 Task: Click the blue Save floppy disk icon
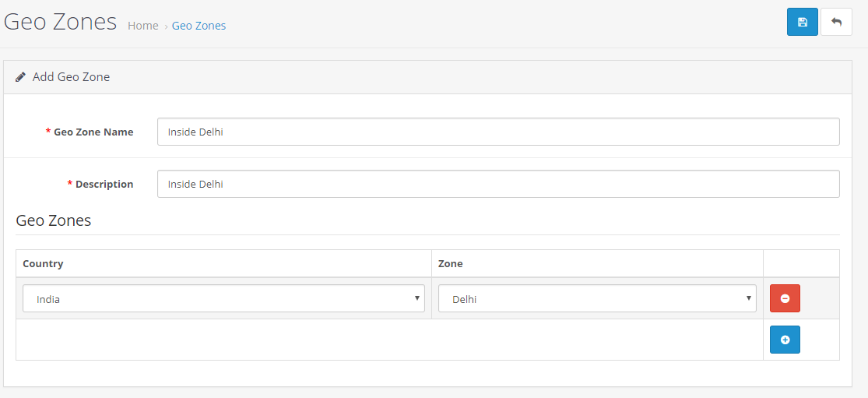(802, 22)
